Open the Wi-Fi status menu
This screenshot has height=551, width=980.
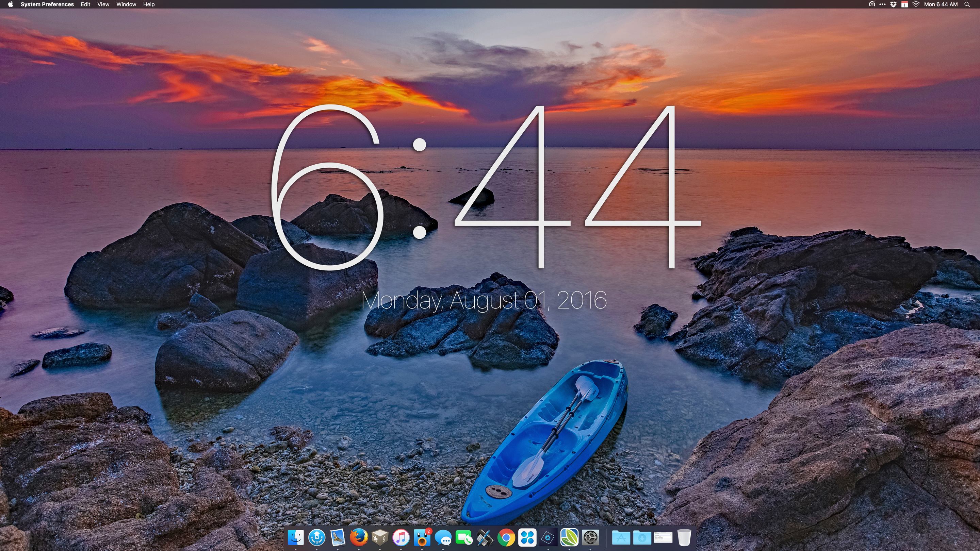[x=916, y=4]
